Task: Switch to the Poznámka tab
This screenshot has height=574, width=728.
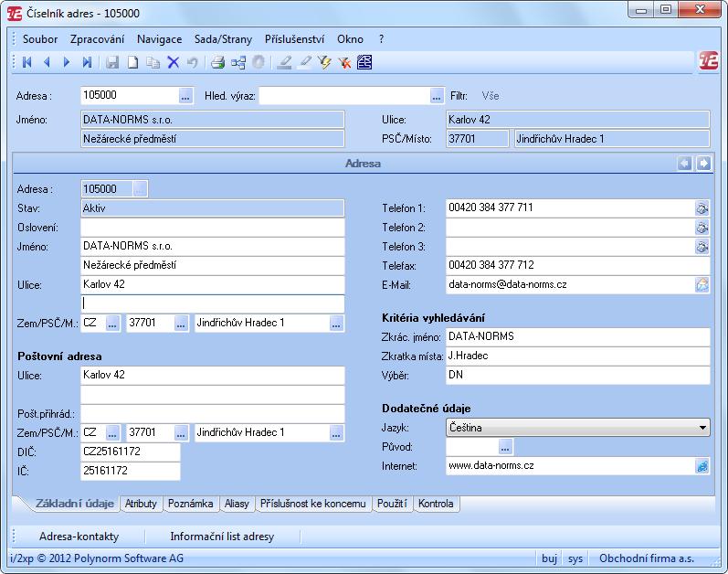Action: tap(190, 504)
